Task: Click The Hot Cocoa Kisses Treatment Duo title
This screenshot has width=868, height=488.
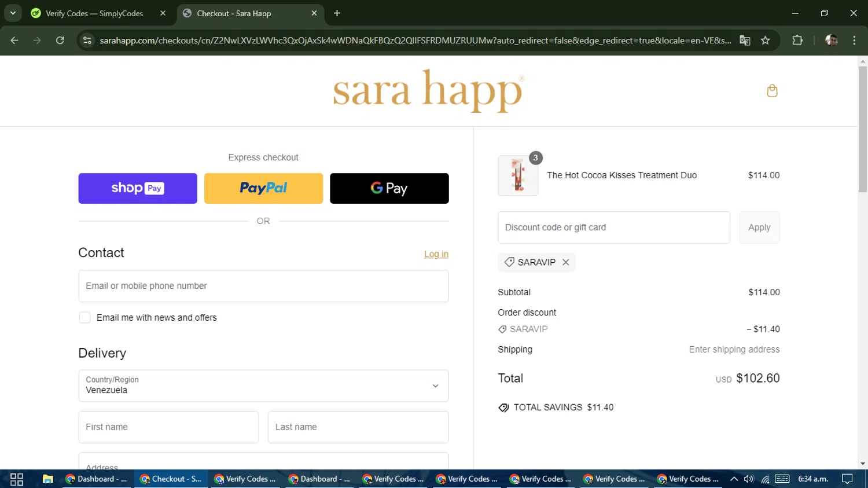Action: 622,175
